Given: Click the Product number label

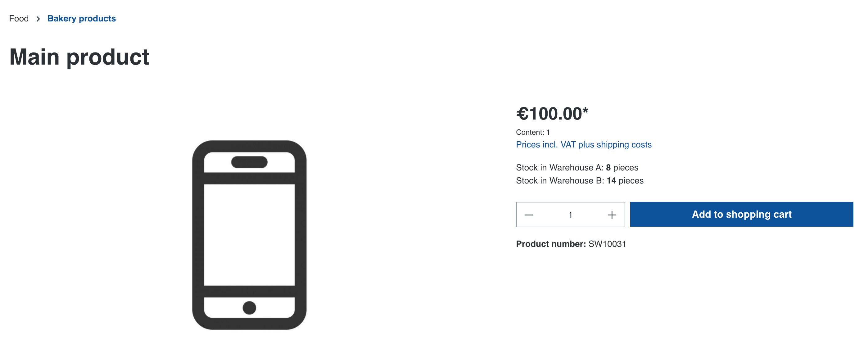Looking at the screenshot, I should pyautogui.click(x=551, y=244).
